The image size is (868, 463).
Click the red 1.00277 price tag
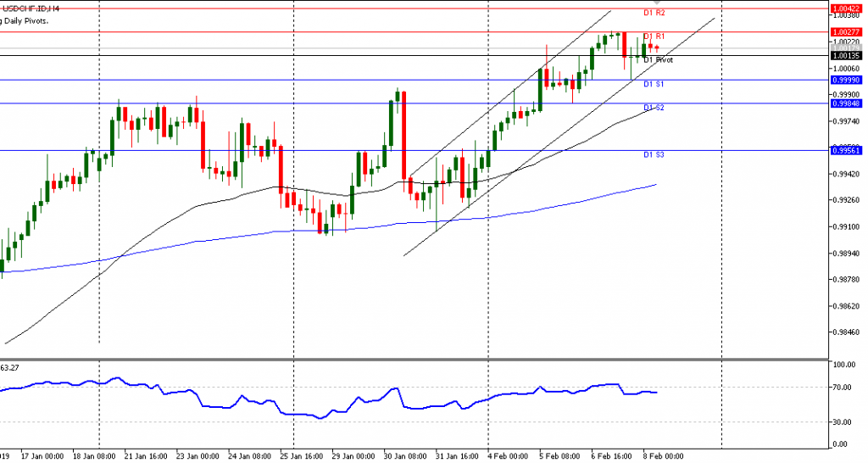click(x=848, y=31)
